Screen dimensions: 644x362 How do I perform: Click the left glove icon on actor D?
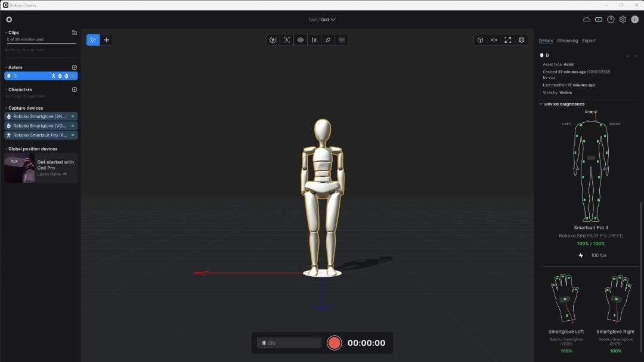tap(60, 76)
